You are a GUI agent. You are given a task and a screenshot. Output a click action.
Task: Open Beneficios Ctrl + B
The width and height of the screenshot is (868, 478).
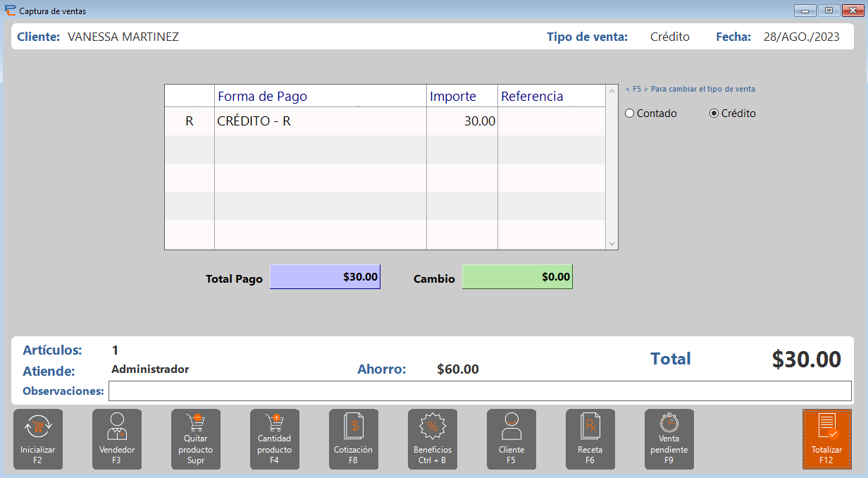tap(433, 439)
